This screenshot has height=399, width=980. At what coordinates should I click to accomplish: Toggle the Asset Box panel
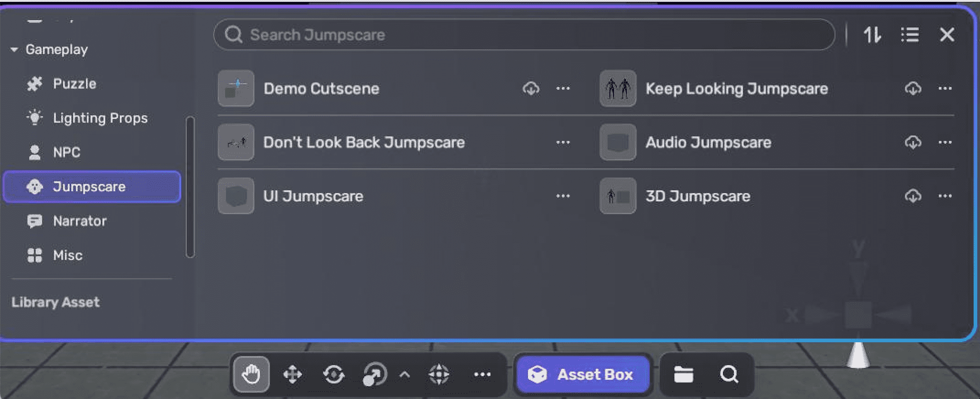(582, 375)
